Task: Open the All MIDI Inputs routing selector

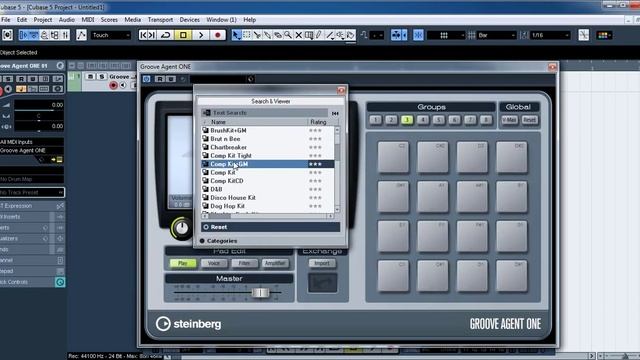Action: 32,142
